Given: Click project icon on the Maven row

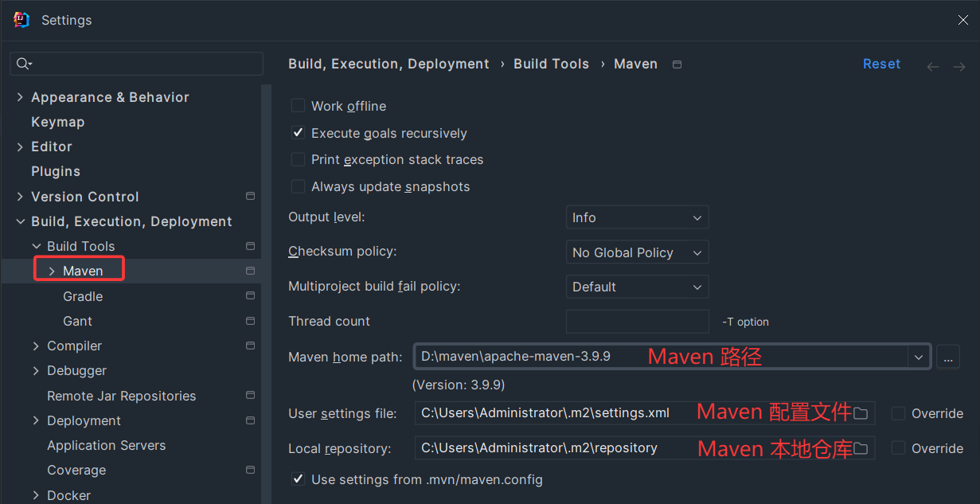Looking at the screenshot, I should (x=250, y=271).
